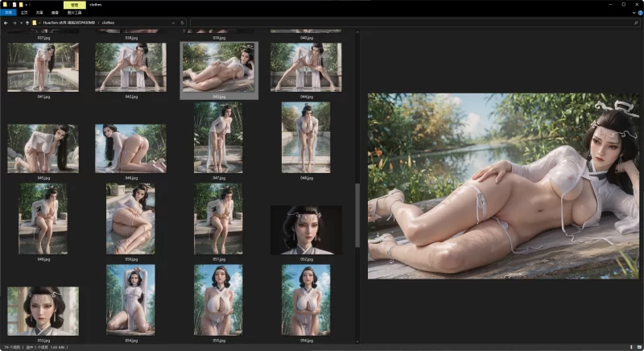Viewport: 644px width, 351px height.
Task: Select thumbnail 044.jpg
Action: (306, 68)
